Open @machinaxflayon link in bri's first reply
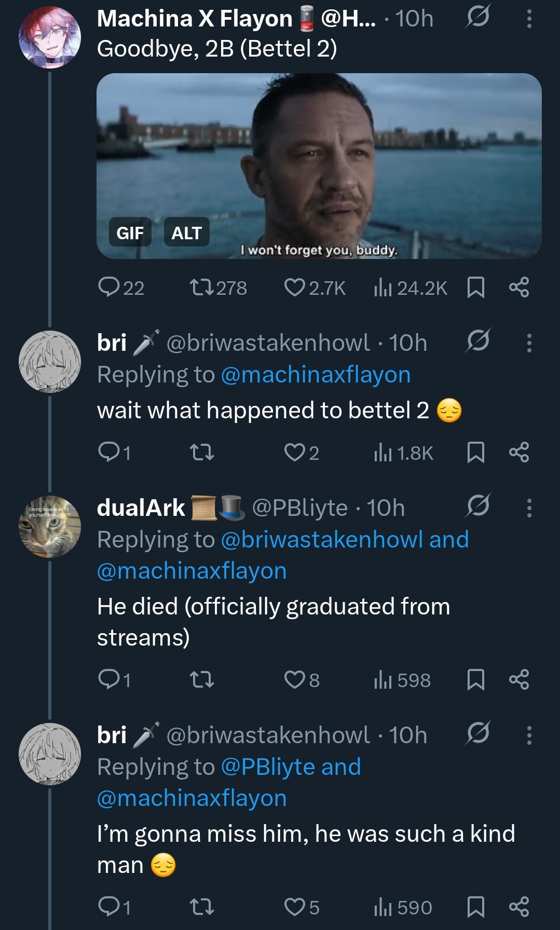 pos(316,375)
